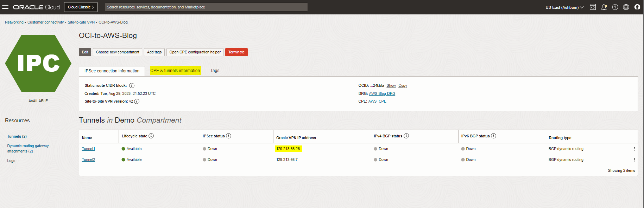Viewport: 644px width, 208px height.
Task: Open the Cloud Shell developer tools icon
Action: (593, 7)
